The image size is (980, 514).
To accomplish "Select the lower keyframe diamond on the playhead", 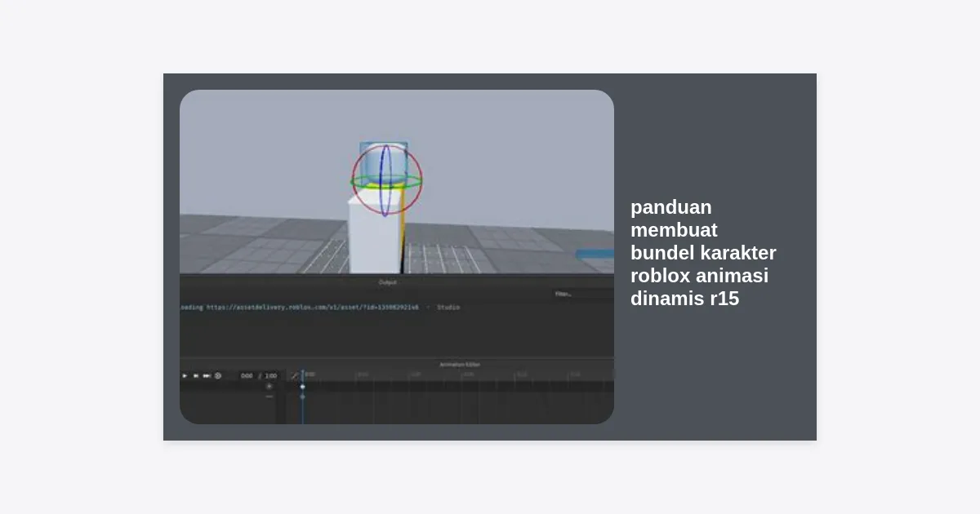I will (302, 397).
